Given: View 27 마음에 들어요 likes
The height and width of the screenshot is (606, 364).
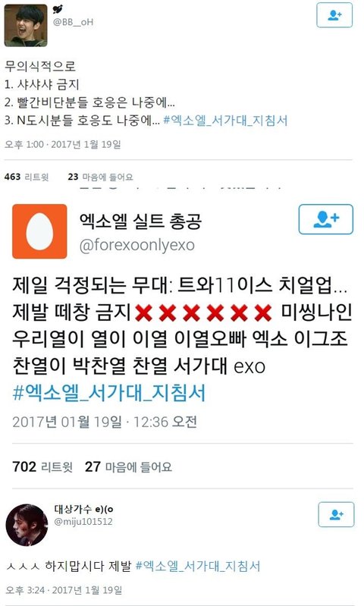Looking at the screenshot, I should (x=128, y=467).
